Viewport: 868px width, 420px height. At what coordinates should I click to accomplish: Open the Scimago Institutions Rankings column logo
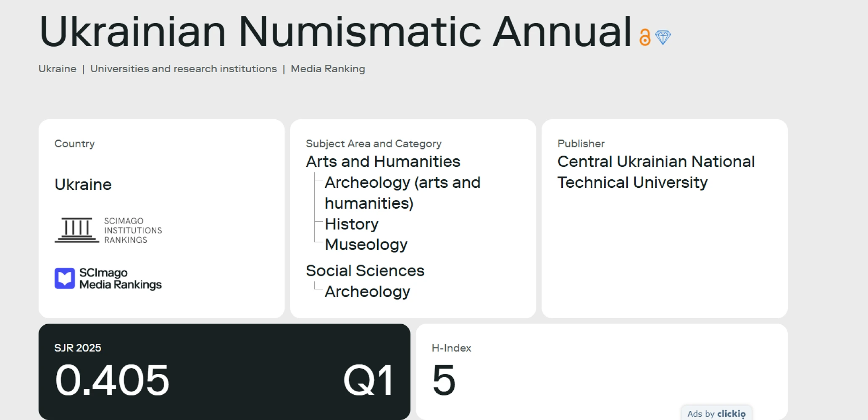tap(77, 230)
